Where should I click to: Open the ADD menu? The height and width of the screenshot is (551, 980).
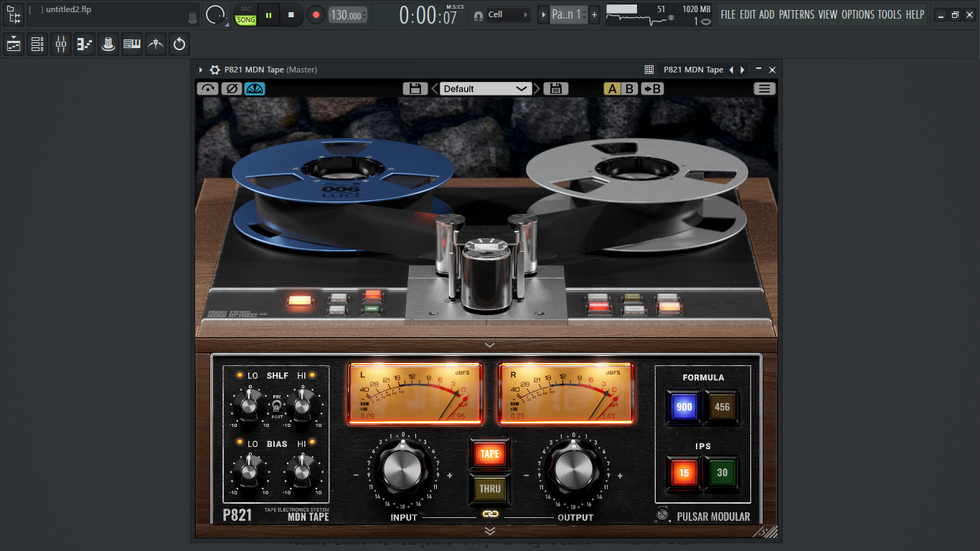(x=767, y=14)
